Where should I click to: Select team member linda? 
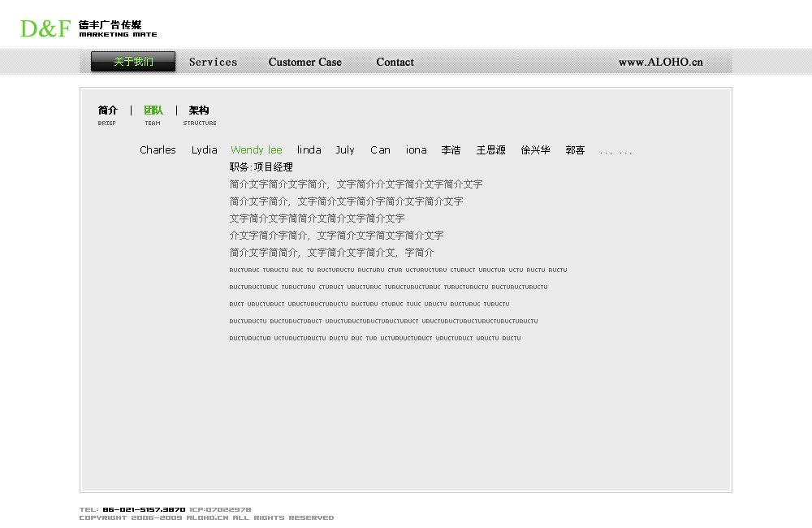click(x=309, y=149)
